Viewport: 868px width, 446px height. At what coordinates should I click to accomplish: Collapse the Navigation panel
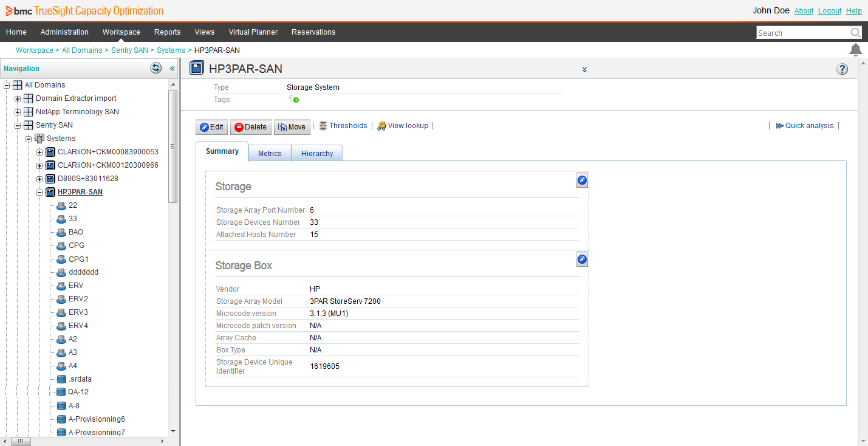tap(172, 69)
